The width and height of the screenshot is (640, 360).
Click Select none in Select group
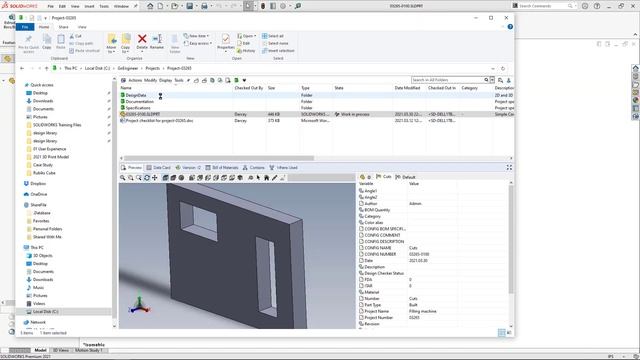pyautogui.click(x=276, y=43)
